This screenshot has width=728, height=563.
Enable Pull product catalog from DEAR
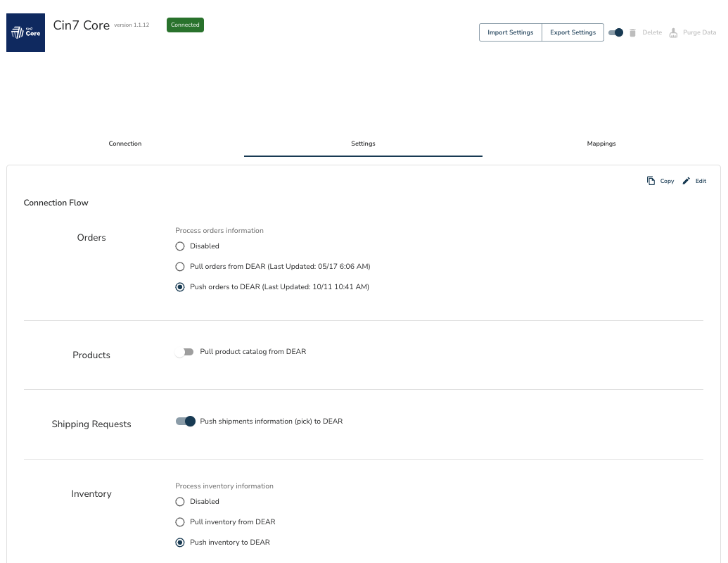184,352
